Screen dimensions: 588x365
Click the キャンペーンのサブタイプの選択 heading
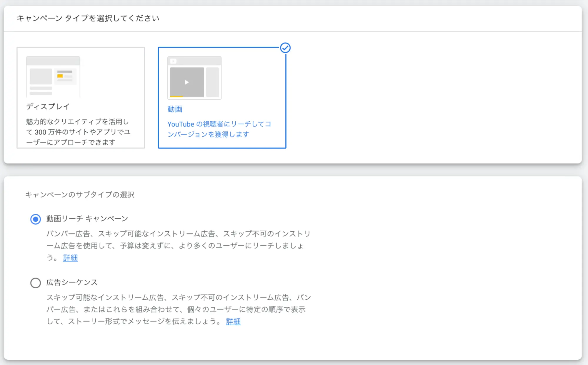tap(80, 195)
